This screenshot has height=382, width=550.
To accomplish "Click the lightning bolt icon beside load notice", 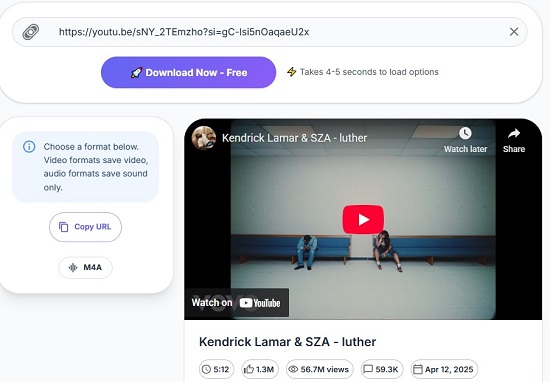I will click(x=291, y=72).
